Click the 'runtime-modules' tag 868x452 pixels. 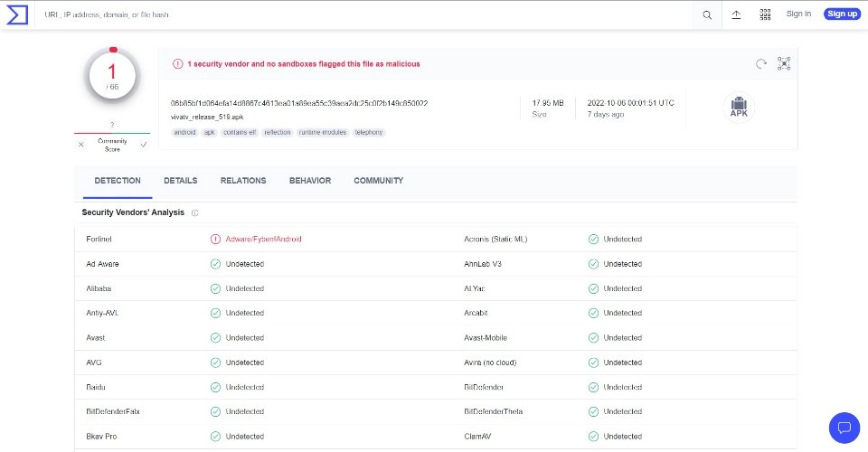click(x=323, y=132)
